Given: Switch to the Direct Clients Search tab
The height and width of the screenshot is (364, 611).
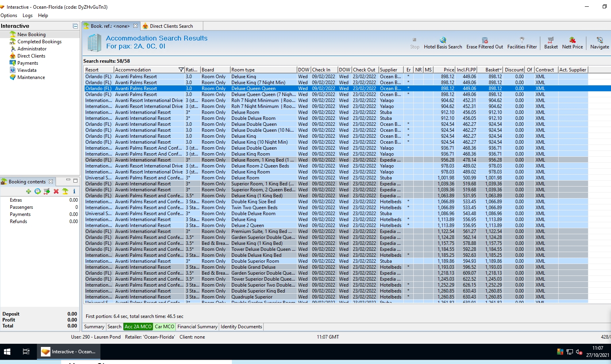Looking at the screenshot, I should pos(171,26).
